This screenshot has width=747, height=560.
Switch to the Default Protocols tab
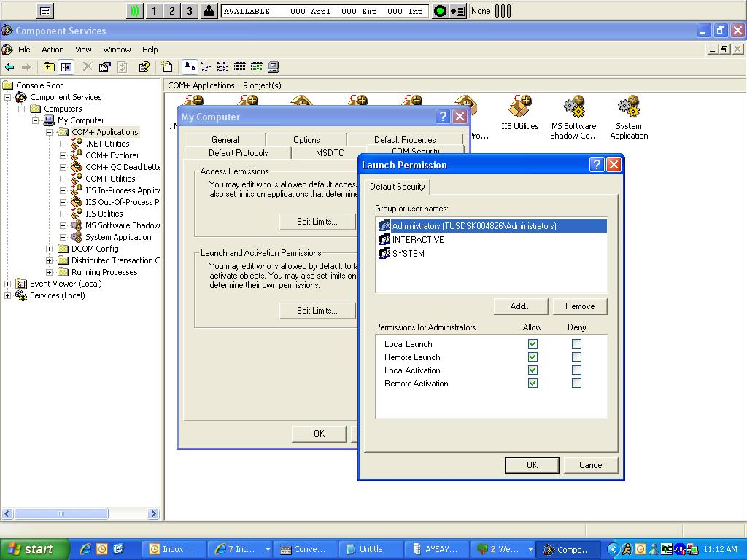(239, 153)
